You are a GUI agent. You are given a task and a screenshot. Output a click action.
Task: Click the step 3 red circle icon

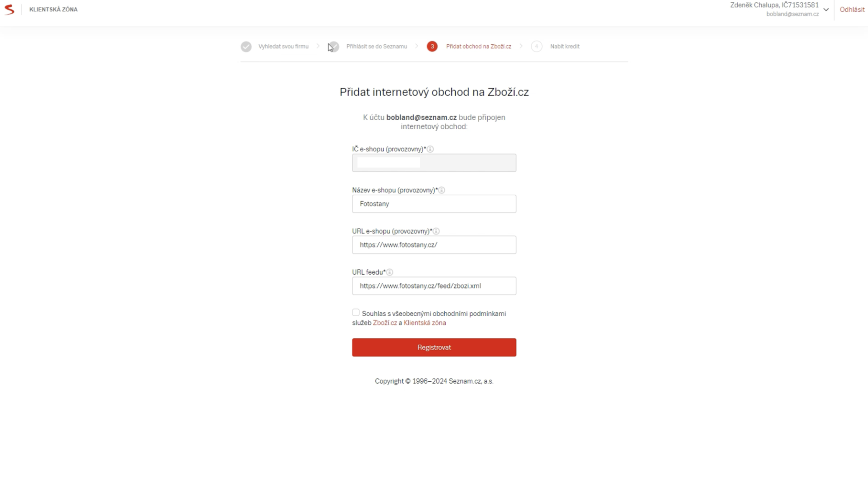pyautogui.click(x=432, y=47)
